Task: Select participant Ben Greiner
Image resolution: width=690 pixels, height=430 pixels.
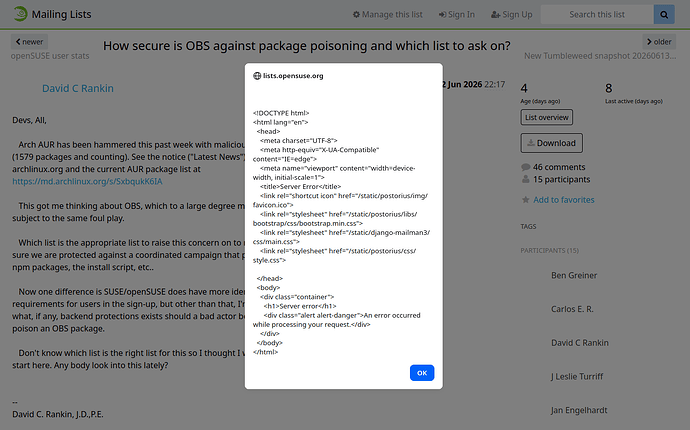Action: [x=574, y=276]
